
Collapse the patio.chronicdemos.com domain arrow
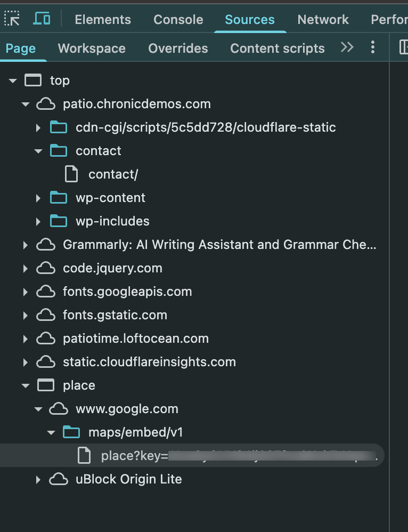pyautogui.click(x=25, y=104)
